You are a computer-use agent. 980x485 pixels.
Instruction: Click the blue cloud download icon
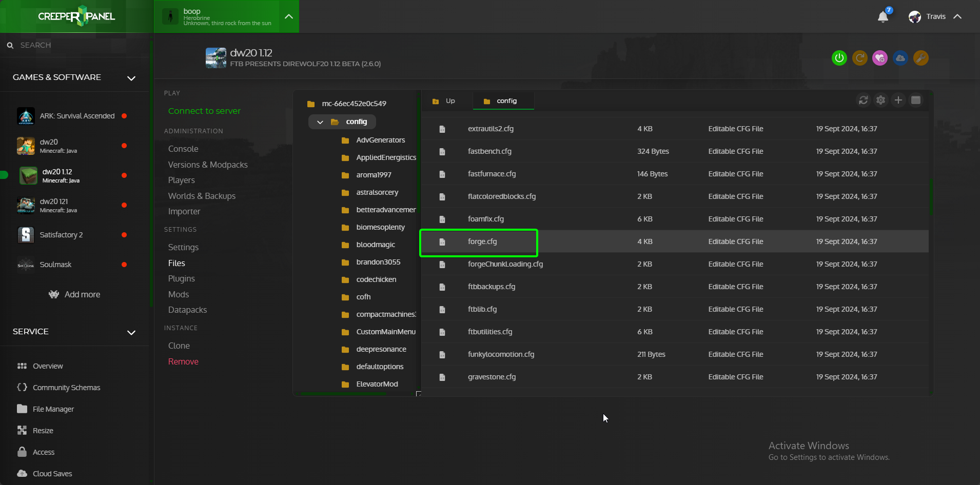coord(900,58)
